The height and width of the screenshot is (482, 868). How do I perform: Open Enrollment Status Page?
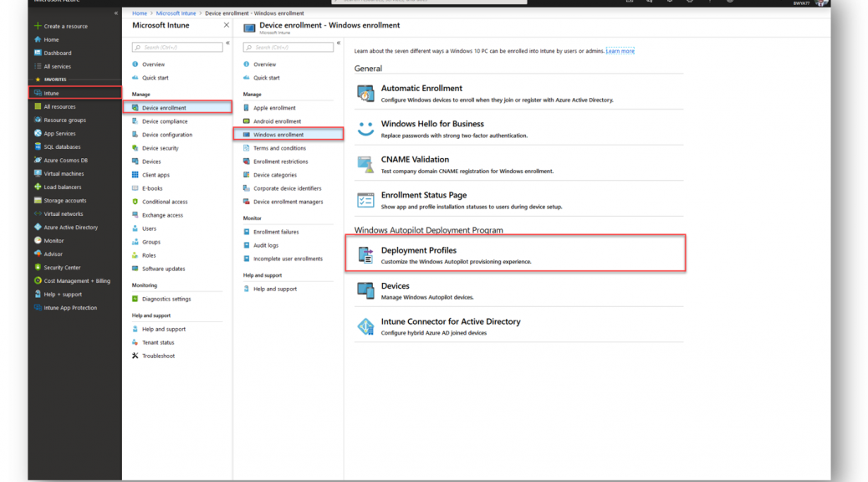518,200
